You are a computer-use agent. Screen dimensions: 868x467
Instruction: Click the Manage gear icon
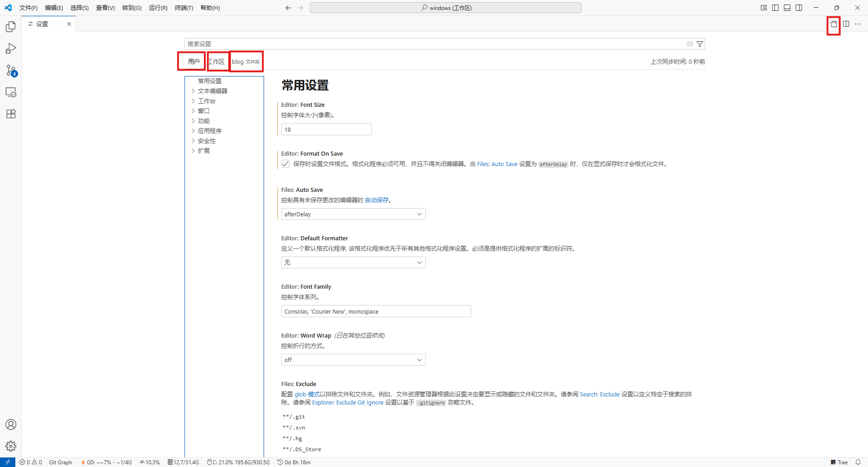click(11, 446)
